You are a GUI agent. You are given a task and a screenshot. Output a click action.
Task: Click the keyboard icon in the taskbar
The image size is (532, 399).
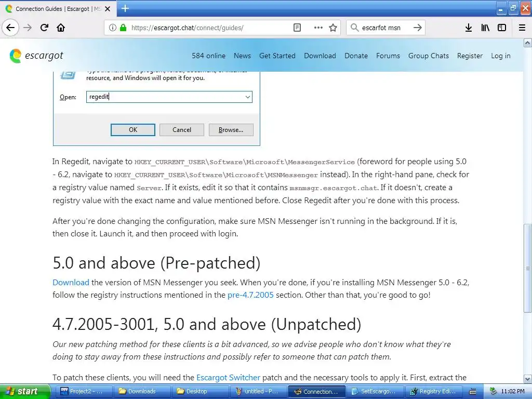pos(473,392)
